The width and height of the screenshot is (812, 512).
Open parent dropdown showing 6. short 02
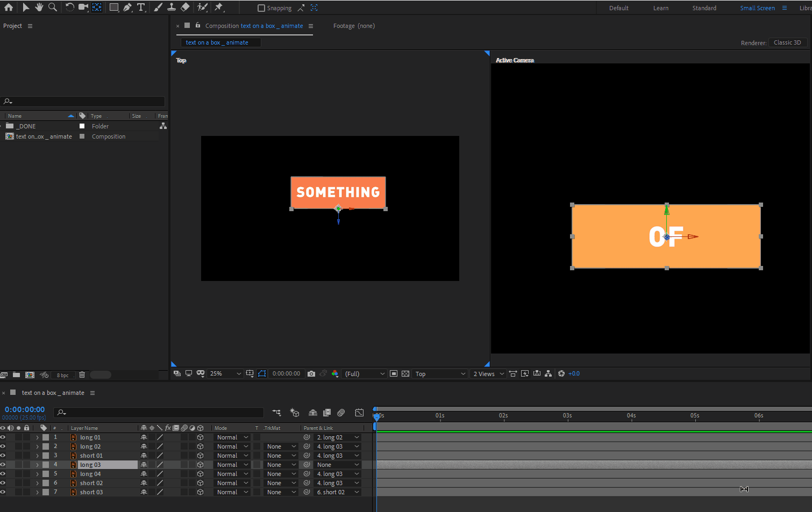pos(338,492)
